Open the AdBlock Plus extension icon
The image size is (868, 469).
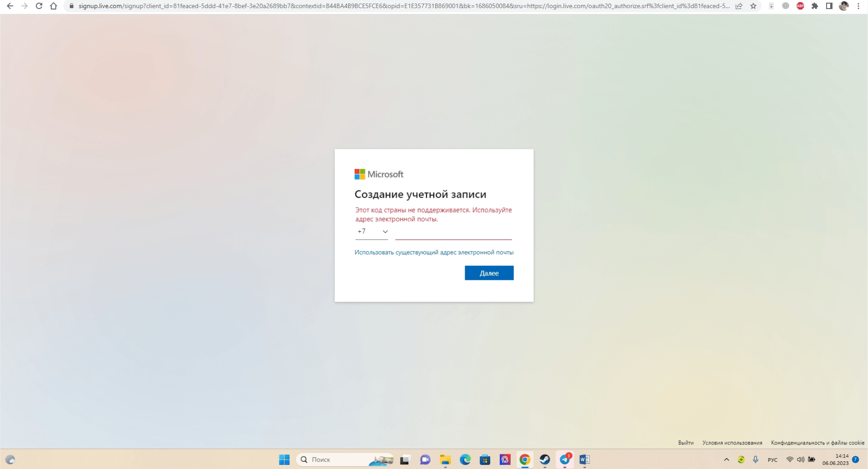pos(800,6)
